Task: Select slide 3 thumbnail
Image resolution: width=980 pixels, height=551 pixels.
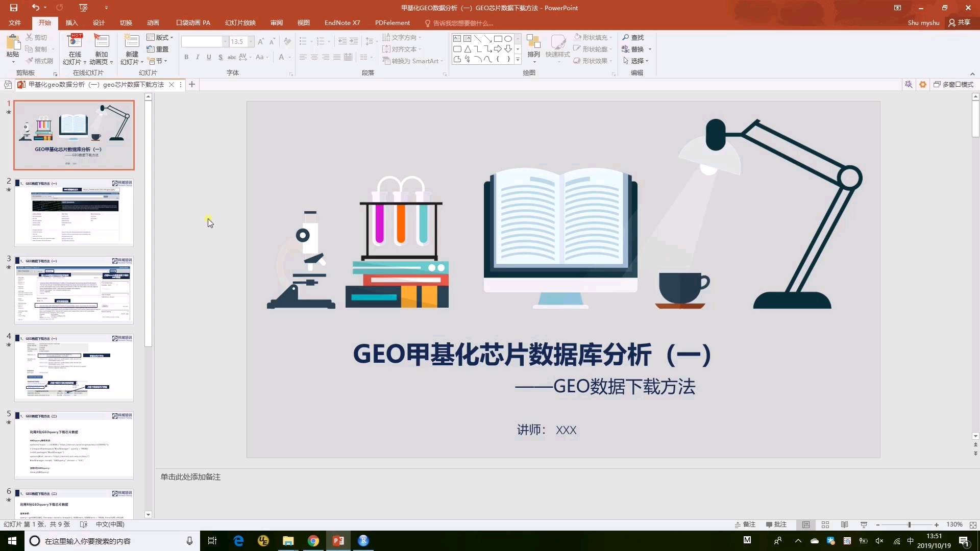Action: point(74,290)
